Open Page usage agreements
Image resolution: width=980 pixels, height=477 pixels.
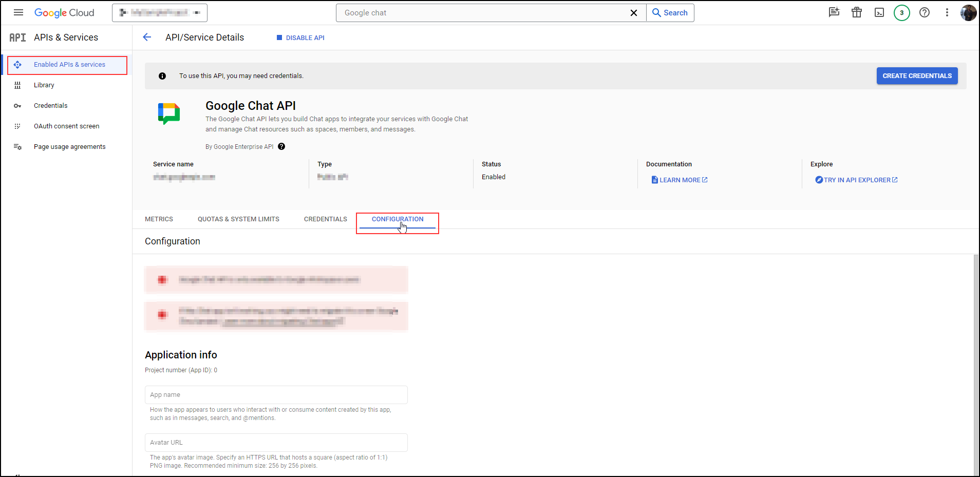click(x=69, y=147)
